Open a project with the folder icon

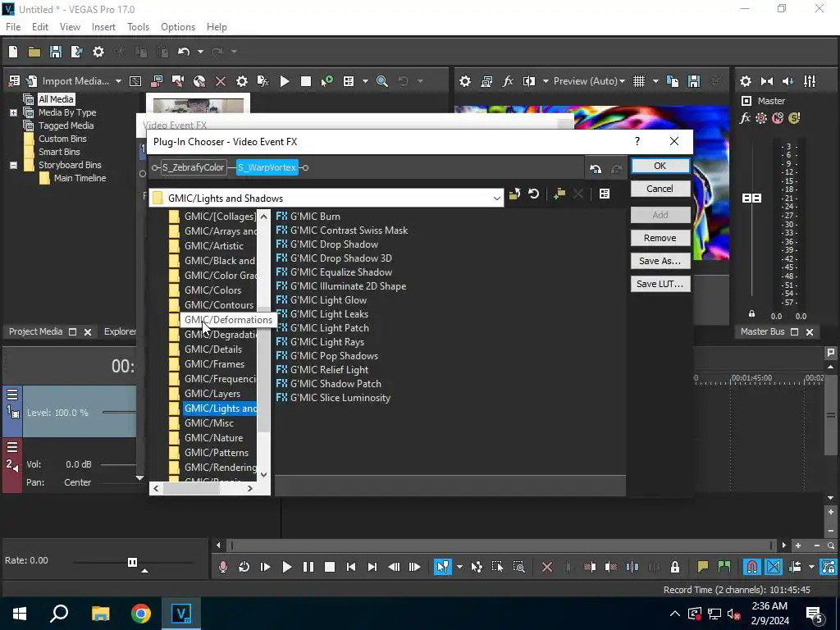click(34, 52)
